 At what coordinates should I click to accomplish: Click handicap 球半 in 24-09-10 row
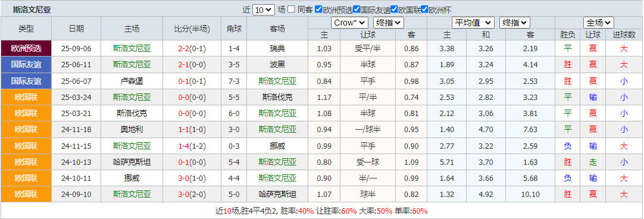368,195
